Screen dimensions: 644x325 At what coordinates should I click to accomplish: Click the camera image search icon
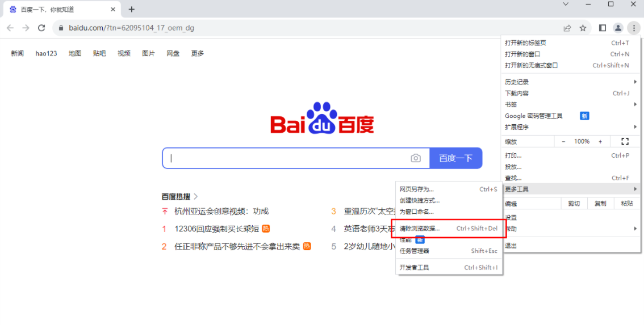pyautogui.click(x=416, y=158)
